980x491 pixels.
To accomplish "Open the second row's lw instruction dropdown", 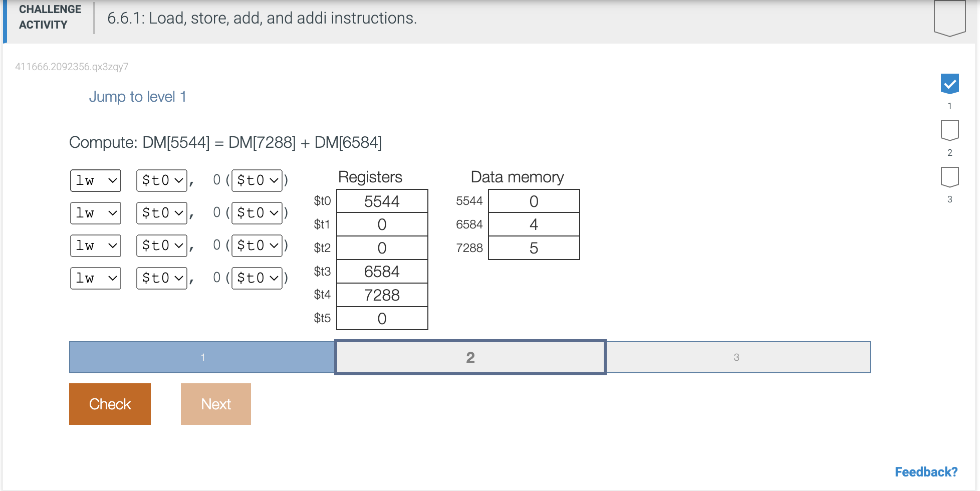I will click(x=95, y=212).
